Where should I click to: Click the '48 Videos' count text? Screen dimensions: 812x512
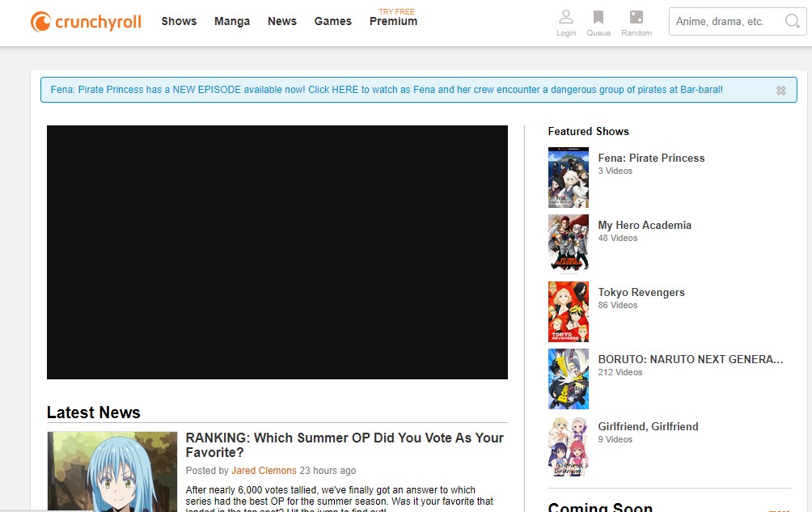(618, 238)
